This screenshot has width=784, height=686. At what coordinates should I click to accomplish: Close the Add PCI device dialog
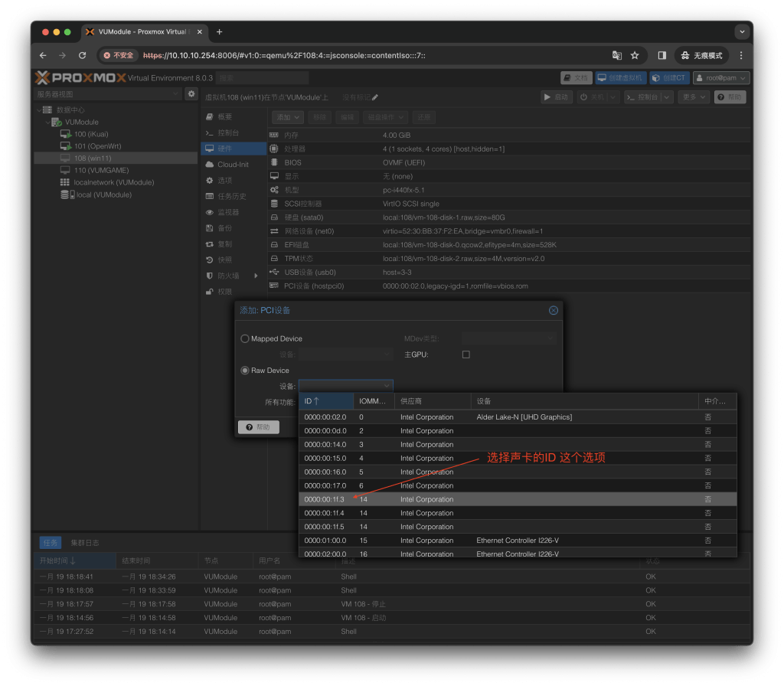click(x=554, y=310)
